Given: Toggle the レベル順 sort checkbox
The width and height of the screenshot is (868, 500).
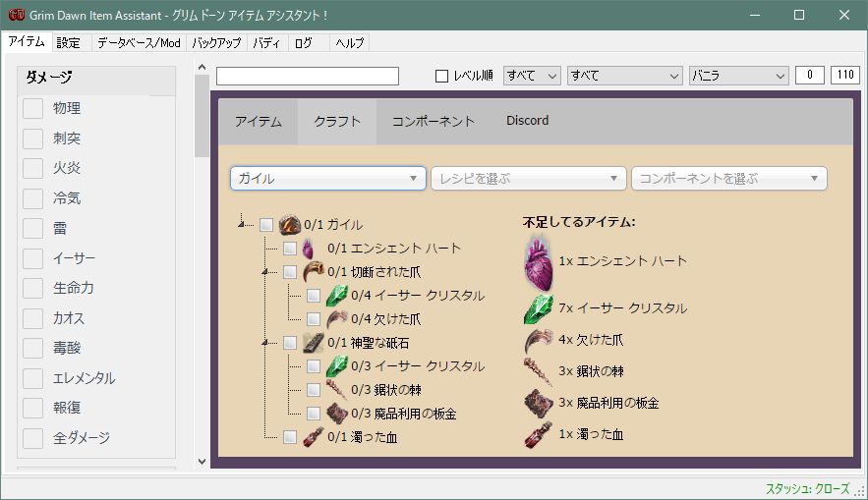Looking at the screenshot, I should (441, 76).
